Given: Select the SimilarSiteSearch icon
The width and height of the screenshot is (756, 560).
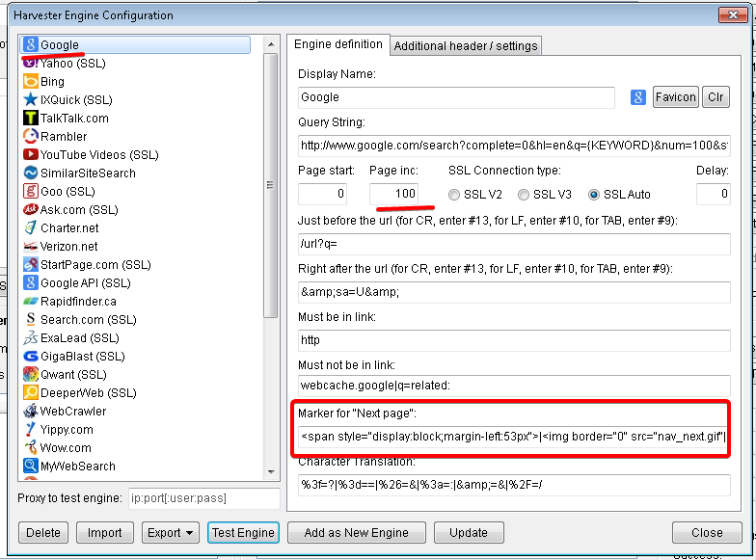Looking at the screenshot, I should (31, 173).
